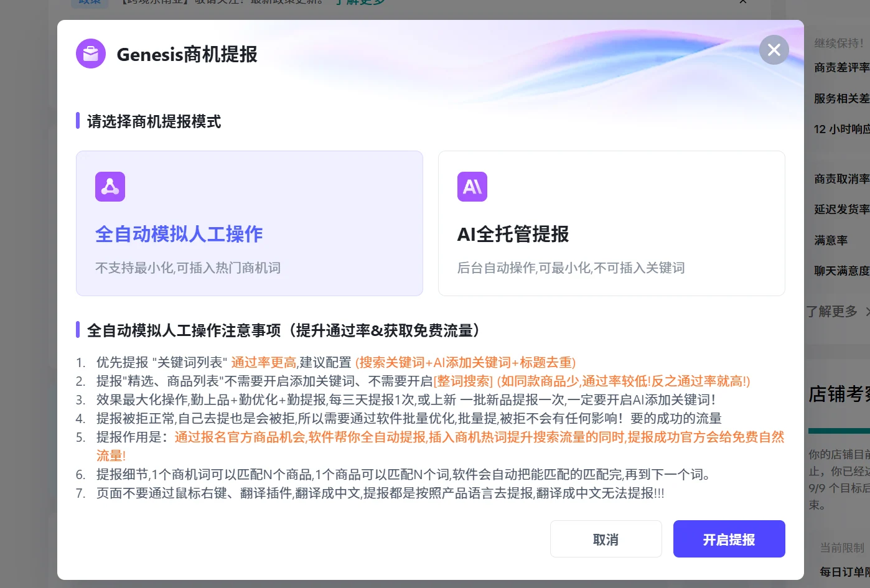
Task: Click 不支持最小化,可插入热门商机词 description
Action: tap(188, 268)
